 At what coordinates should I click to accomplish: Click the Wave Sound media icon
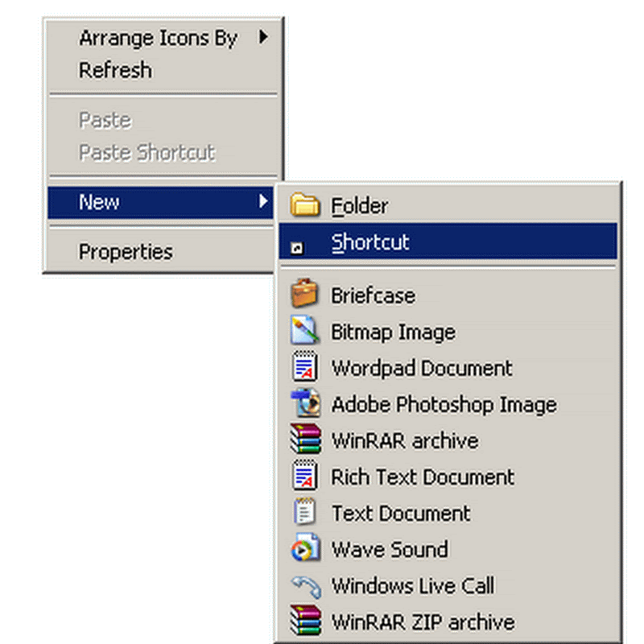(305, 550)
